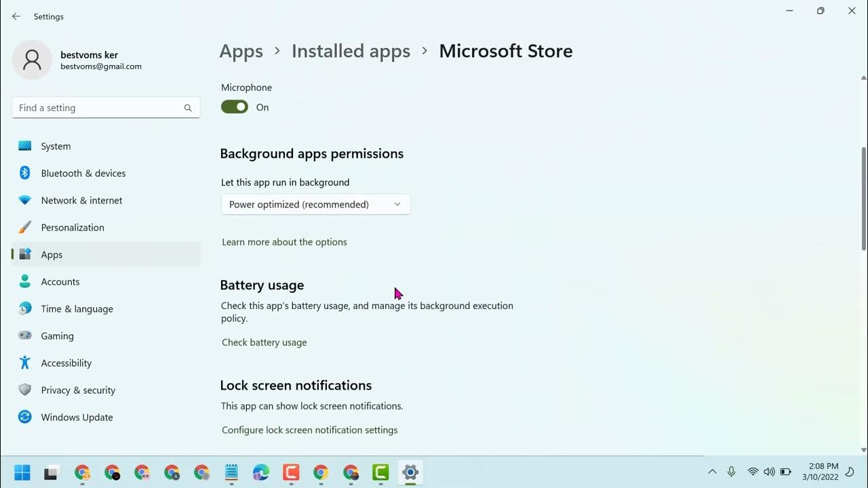Screen dimensions: 868x488
Task: Click the Lock screen notifications heading
Action: coord(296,386)
